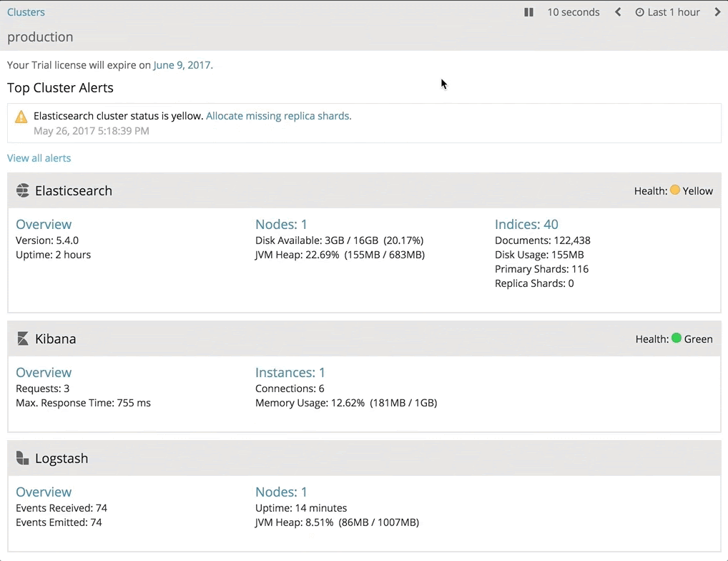Click Primary Shards: 116 value

[542, 269]
